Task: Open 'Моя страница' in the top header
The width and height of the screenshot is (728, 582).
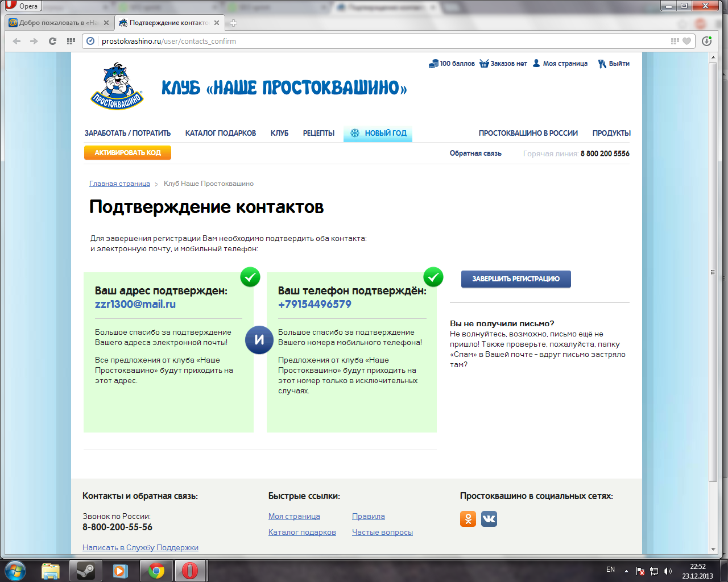Action: pos(560,64)
